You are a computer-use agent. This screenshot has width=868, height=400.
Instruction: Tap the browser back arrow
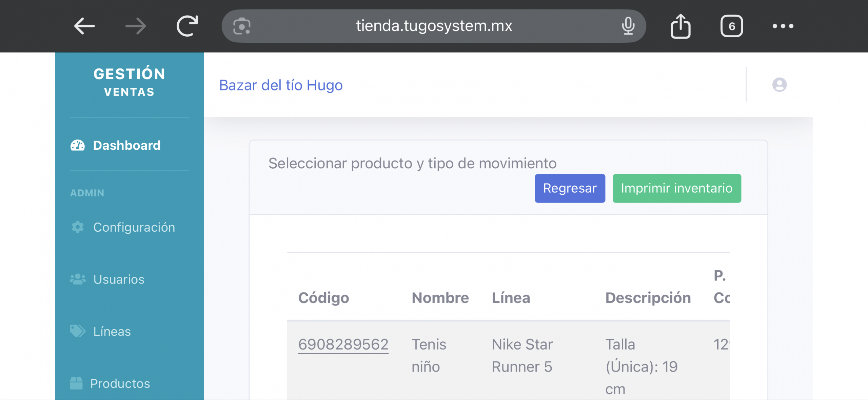pyautogui.click(x=84, y=26)
